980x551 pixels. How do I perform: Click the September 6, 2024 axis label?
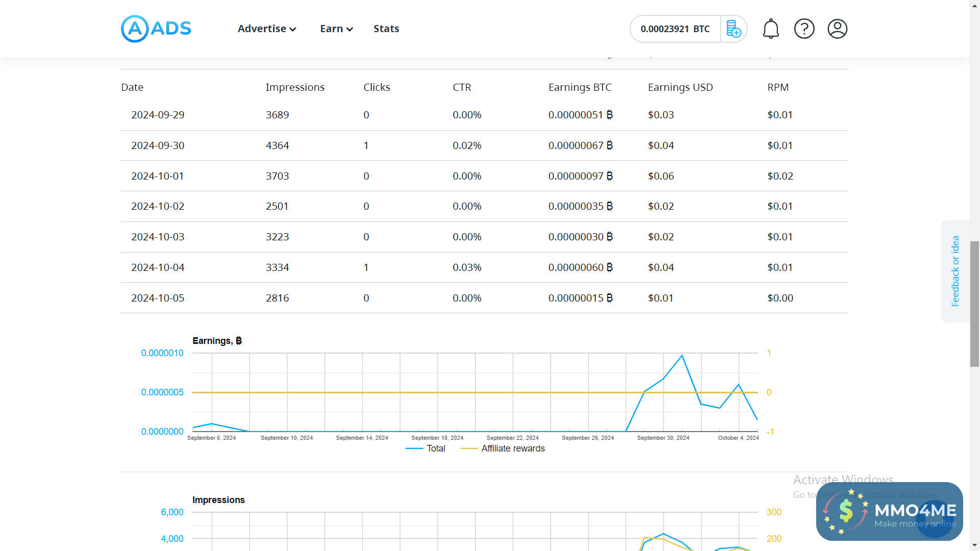(211, 438)
